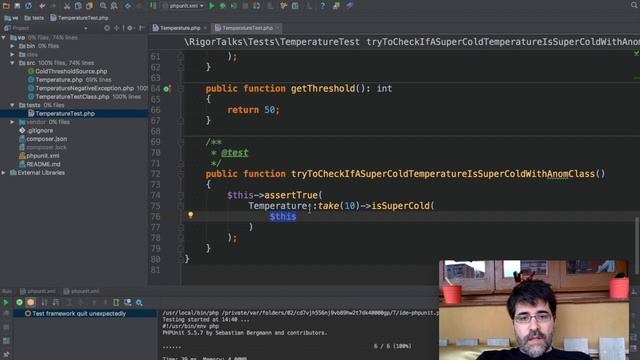Open the global search magnifier in the top-right corner
This screenshot has height=360, width=640.
point(634,5)
